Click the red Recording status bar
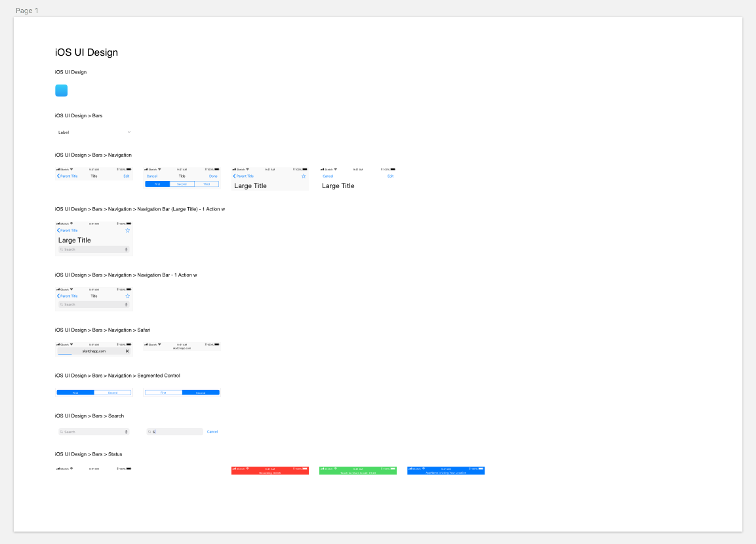The height and width of the screenshot is (544, 756). coord(270,471)
